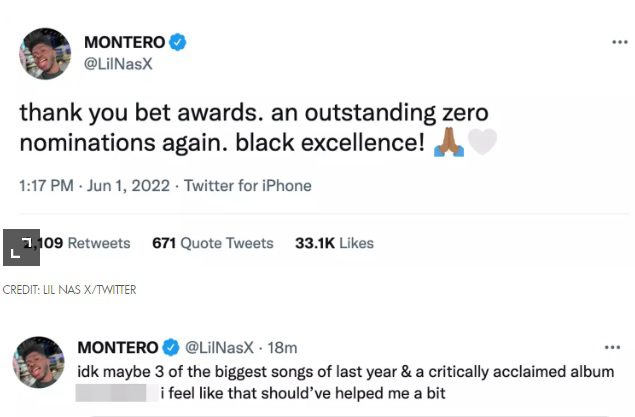The width and height of the screenshot is (635, 417).
Task: Open the top tweet profile avatar
Action: pos(45,54)
